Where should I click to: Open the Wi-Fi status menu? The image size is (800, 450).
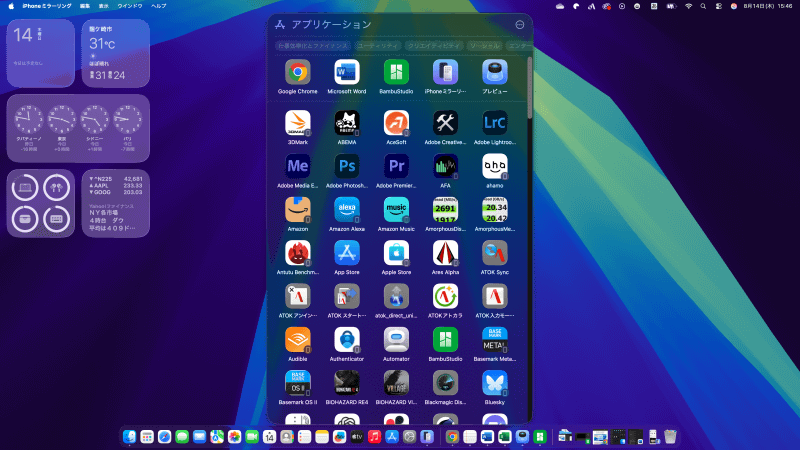coord(688,6)
